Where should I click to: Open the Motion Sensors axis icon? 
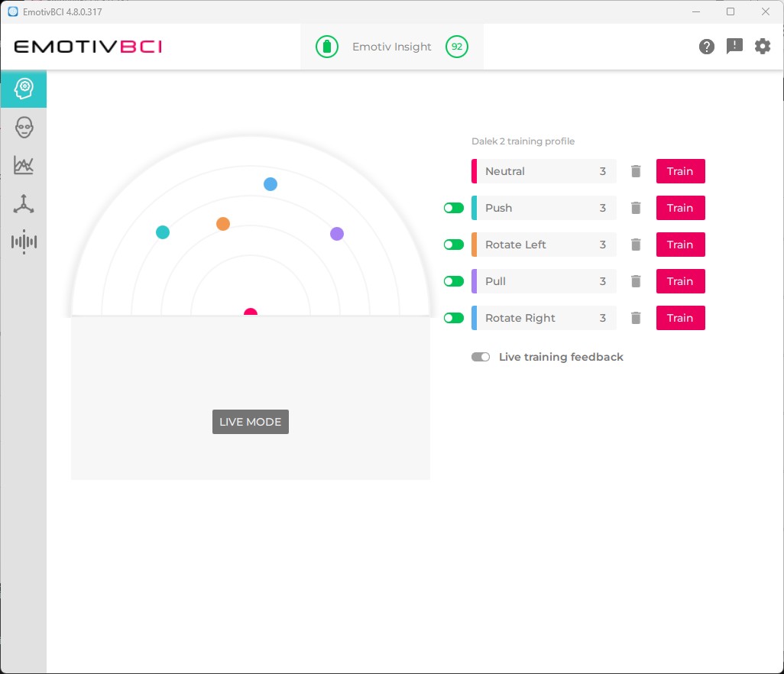pos(24,204)
